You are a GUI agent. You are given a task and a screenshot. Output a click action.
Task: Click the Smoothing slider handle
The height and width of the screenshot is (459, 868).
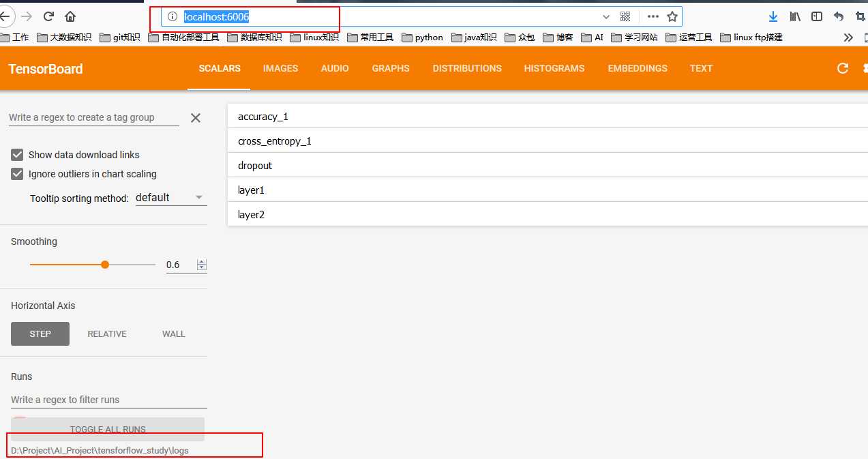105,265
